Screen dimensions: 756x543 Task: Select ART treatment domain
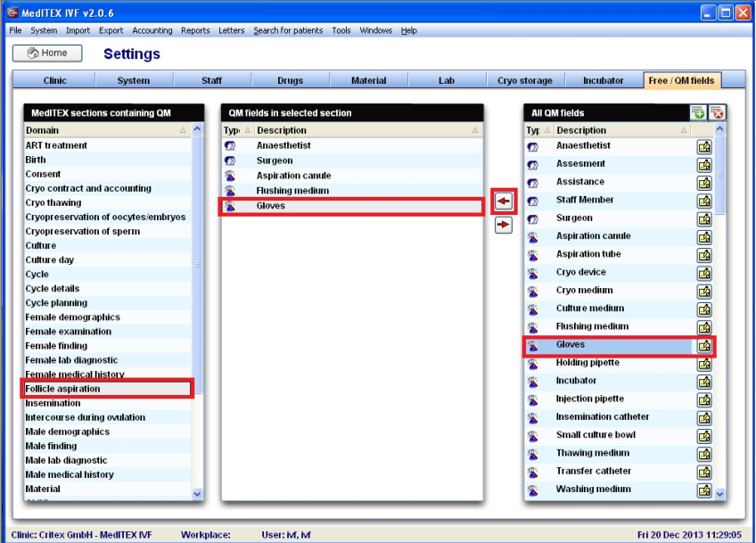[107, 145]
